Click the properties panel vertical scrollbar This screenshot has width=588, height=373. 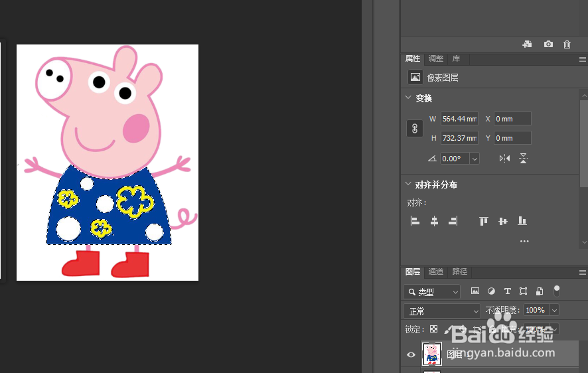(584, 143)
